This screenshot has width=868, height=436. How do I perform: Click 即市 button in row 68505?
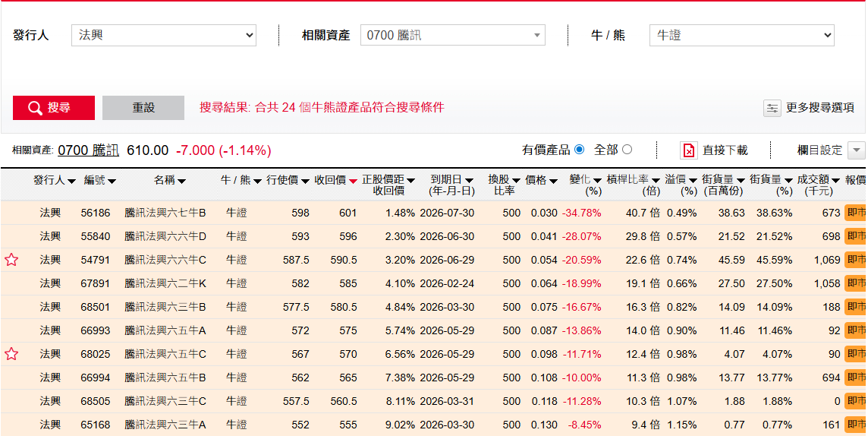tap(856, 400)
